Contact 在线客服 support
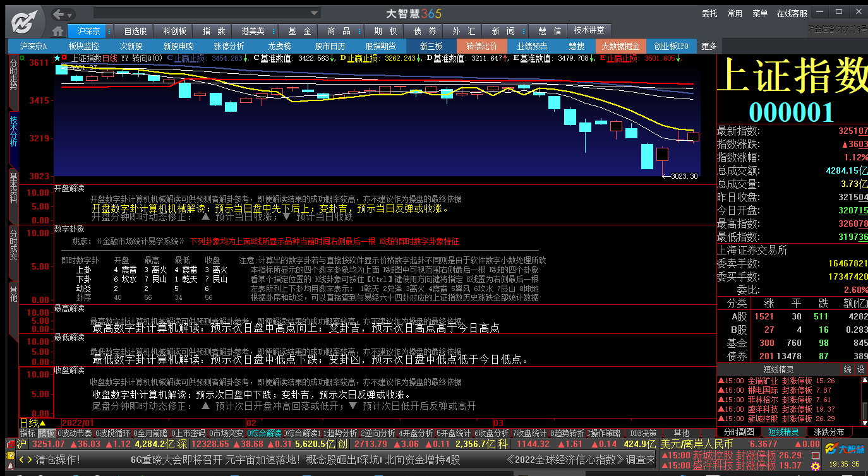Screen dimensions: 868x476 click(x=792, y=13)
